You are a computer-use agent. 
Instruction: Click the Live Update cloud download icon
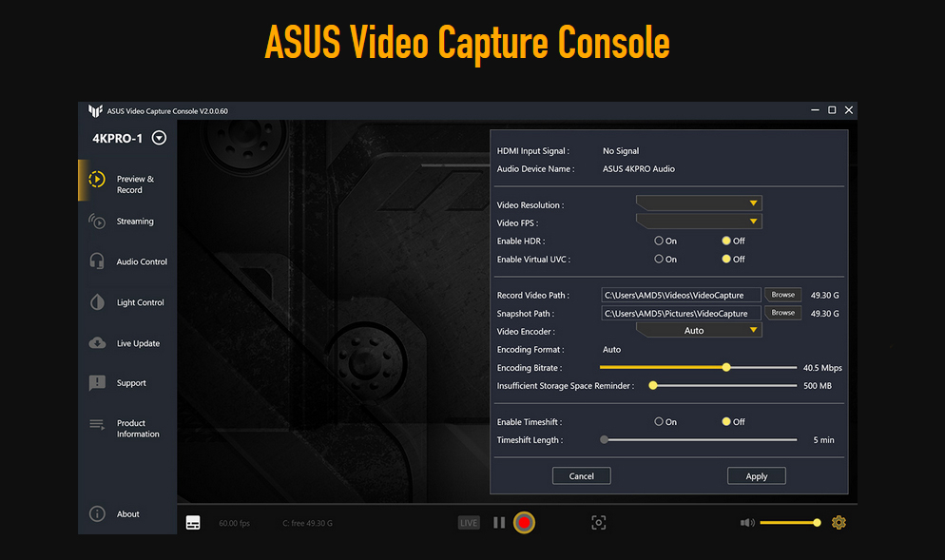(97, 343)
